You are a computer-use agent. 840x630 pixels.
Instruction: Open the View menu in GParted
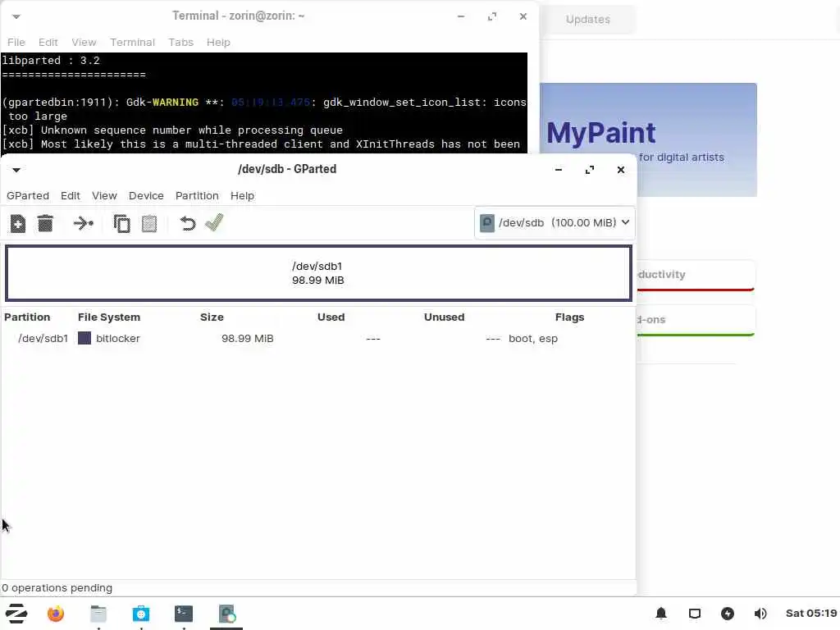104,195
